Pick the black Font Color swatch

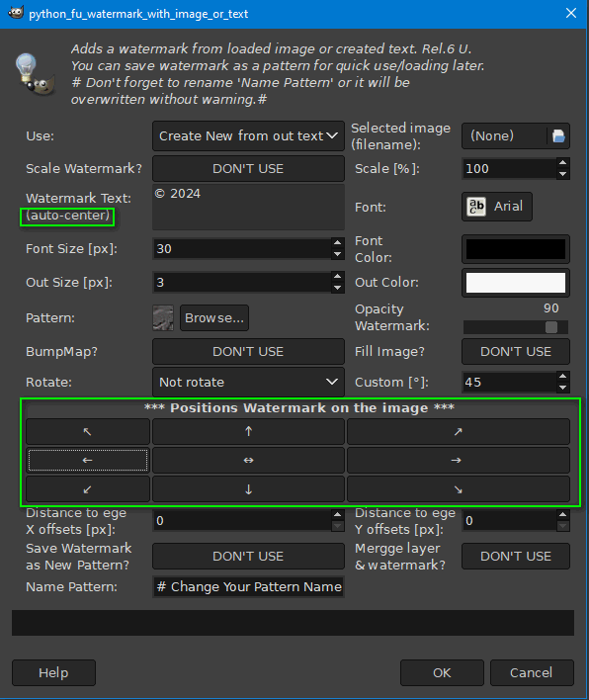516,249
